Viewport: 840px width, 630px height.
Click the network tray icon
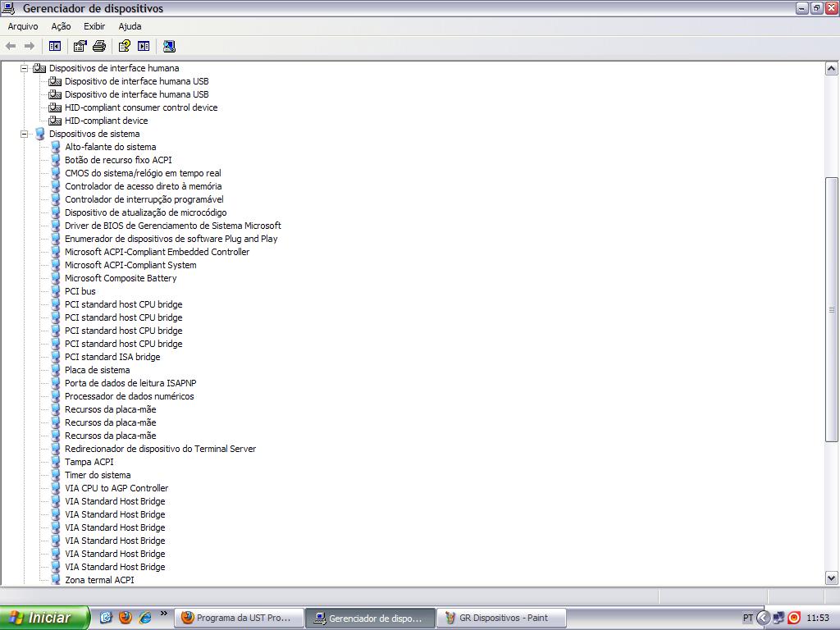click(778, 619)
